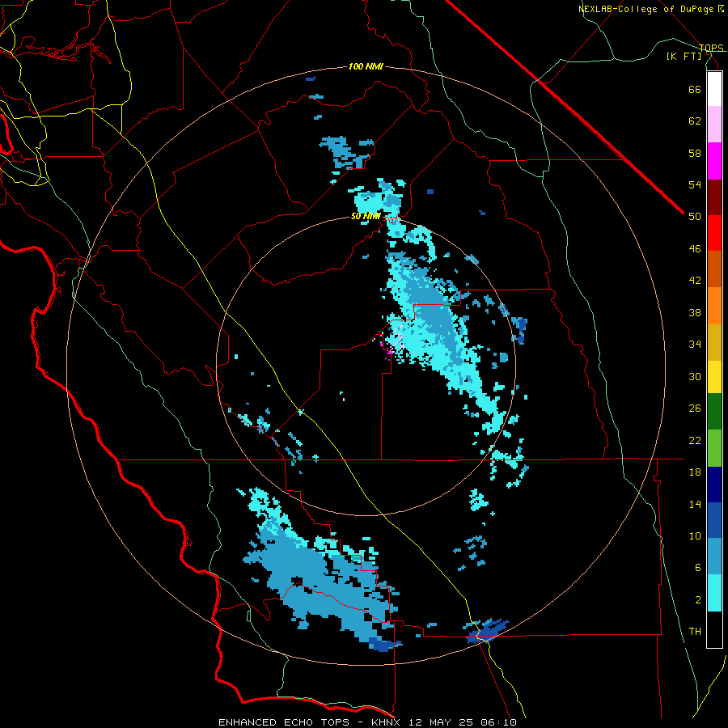
Task: Click legend value 66
Action: pyautogui.click(x=695, y=89)
